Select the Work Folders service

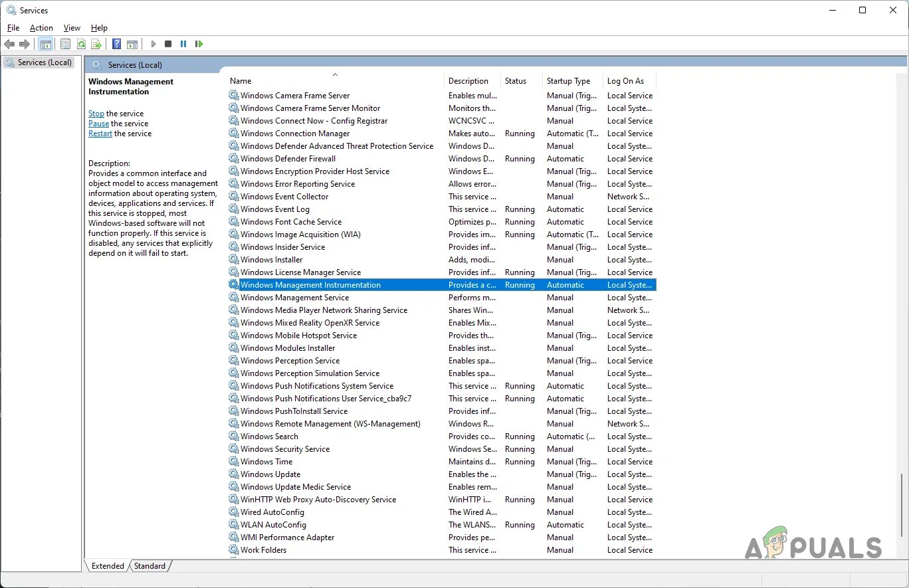click(442, 550)
